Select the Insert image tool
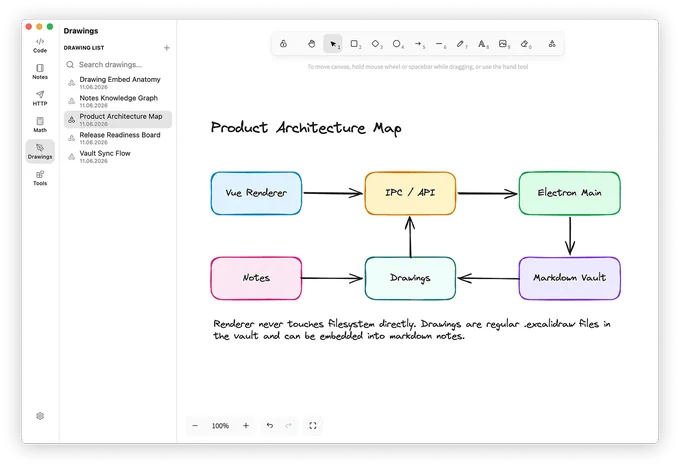 click(503, 44)
